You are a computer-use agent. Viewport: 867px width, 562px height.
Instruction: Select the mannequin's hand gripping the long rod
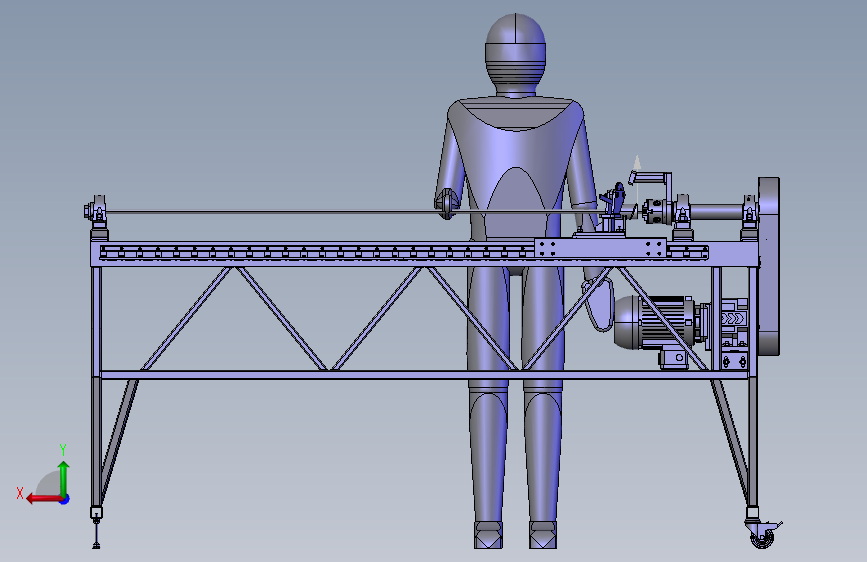(447, 203)
